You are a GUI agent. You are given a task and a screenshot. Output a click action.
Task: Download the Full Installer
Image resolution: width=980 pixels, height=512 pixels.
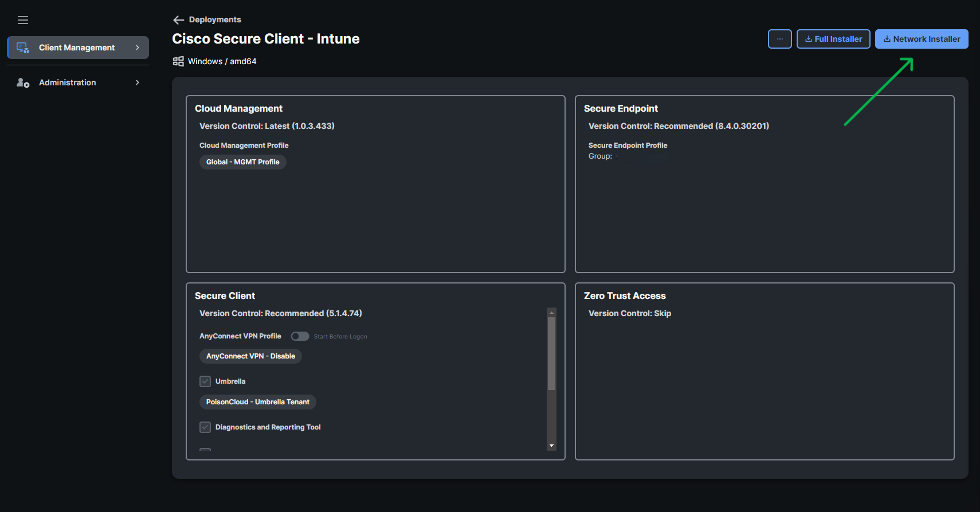tap(833, 39)
